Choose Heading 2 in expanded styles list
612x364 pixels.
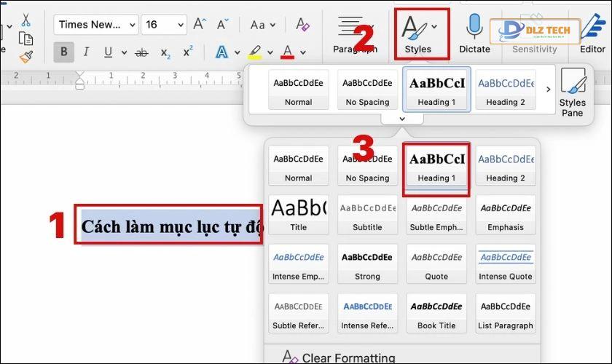[x=506, y=166]
